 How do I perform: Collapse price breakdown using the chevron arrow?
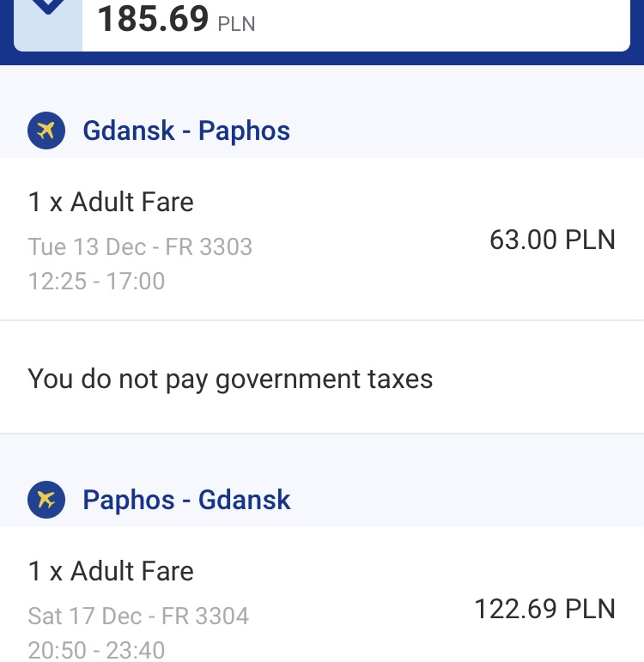click(x=48, y=7)
